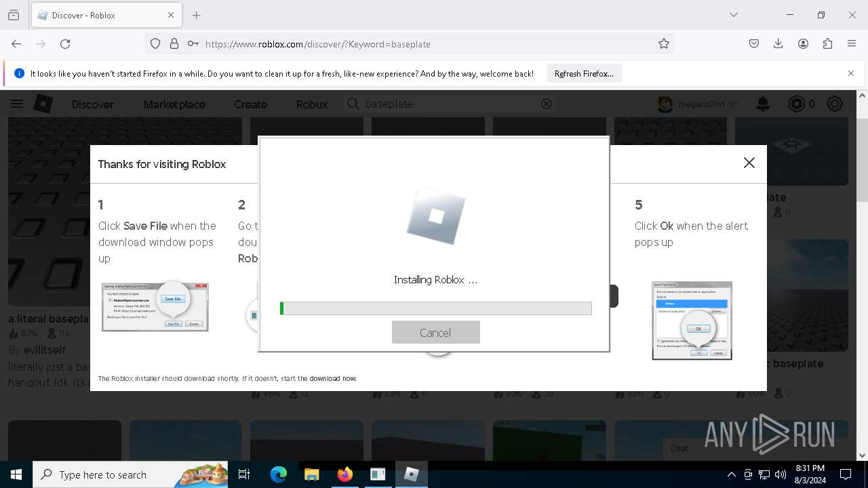Click the Refresh Firefox button
The image size is (868, 488).
(x=584, y=74)
